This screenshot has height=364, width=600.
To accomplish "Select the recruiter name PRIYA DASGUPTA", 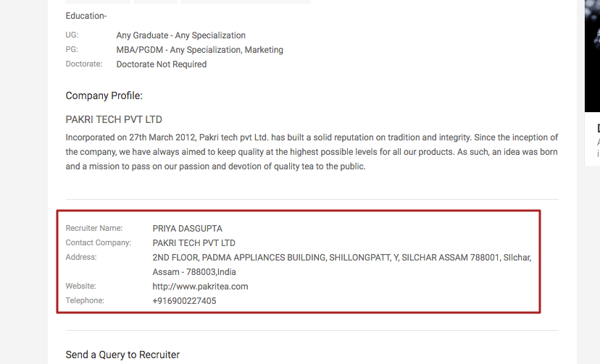I will point(187,229).
